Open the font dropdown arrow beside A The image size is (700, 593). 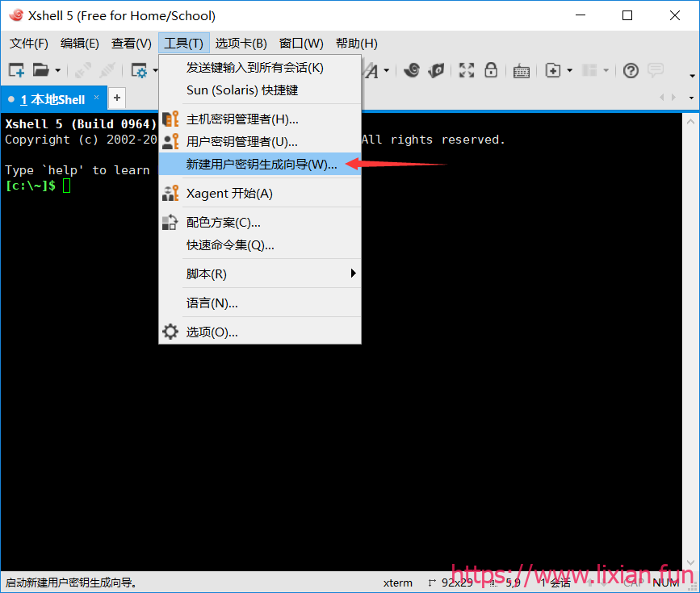387,70
